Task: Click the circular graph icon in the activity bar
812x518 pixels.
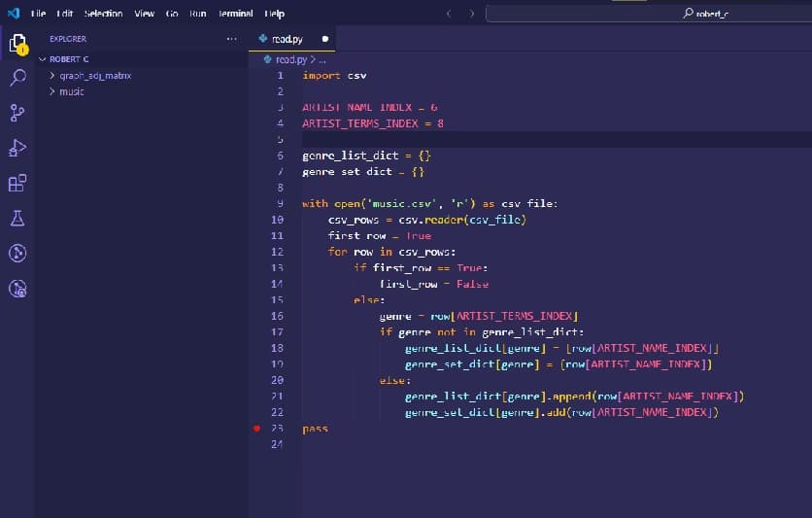Action: pyautogui.click(x=17, y=254)
